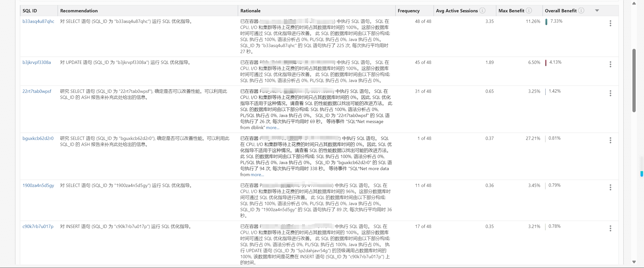Select frequency cell '48 of 48'
Viewport: 644px width, 268px height.
423,21
